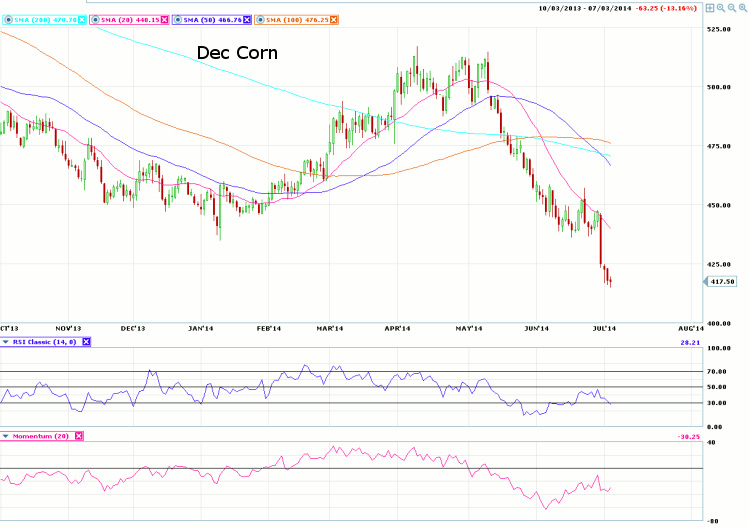Remove the SMA (20) indicator
Viewport: 750px width, 527px height.
(x=164, y=20)
